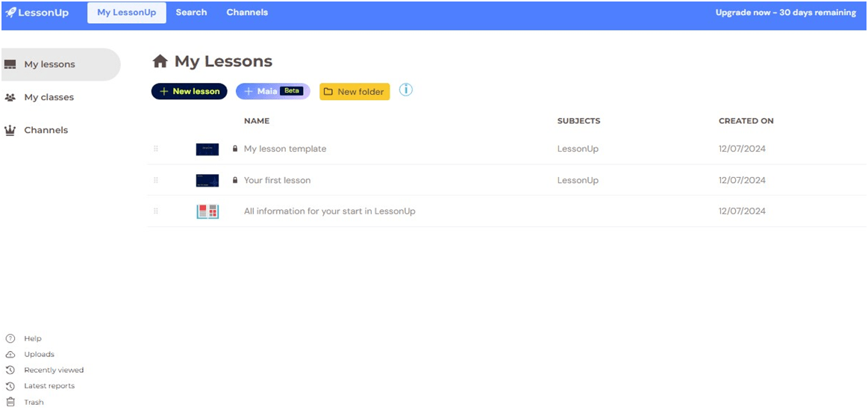Screen dimensions: 868x413
Task: Open Recently viewed
Action: tap(54, 370)
